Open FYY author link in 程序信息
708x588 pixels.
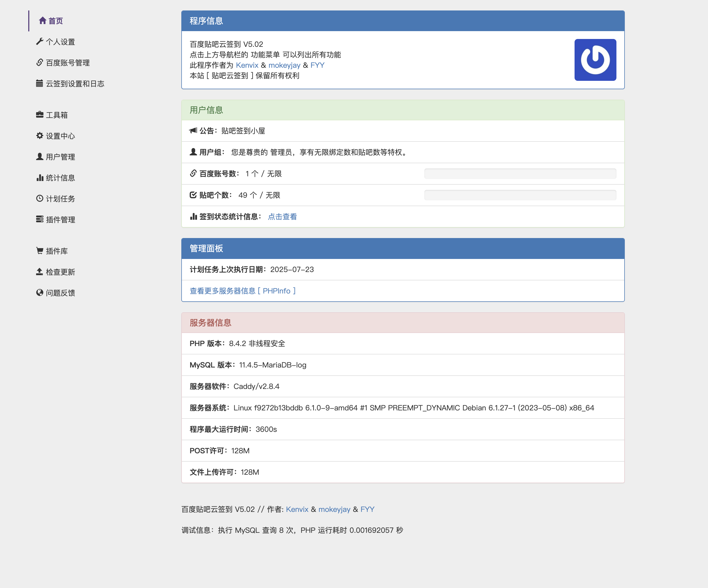pos(317,65)
